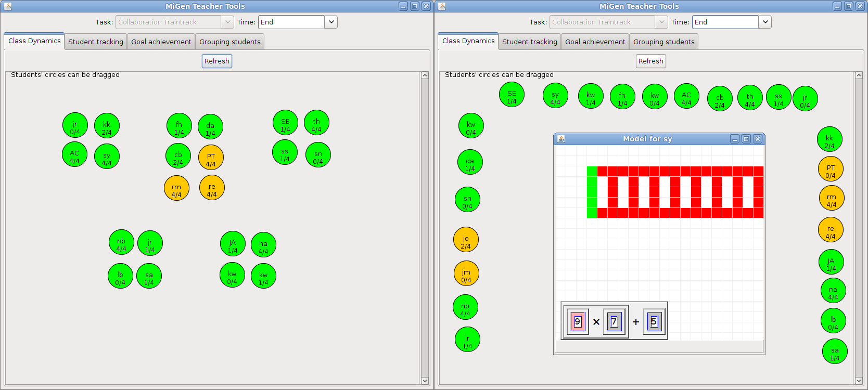Click the pink box with value 9
The image size is (868, 390).
pos(577,322)
